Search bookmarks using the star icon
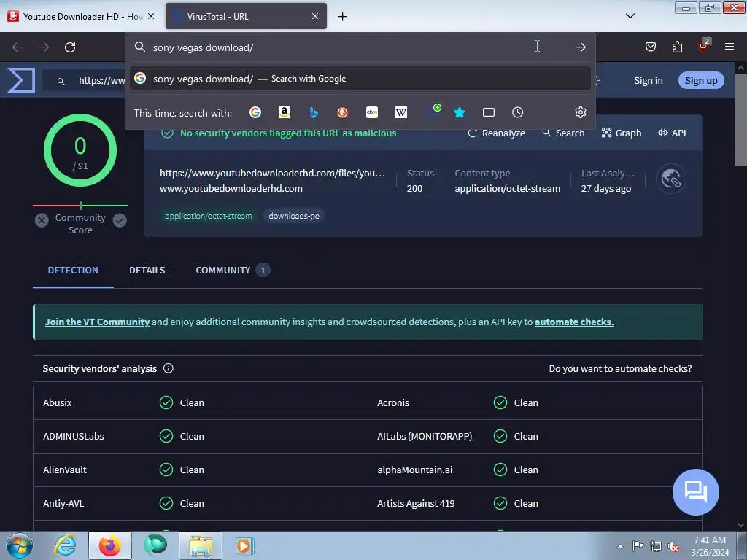The image size is (747, 560). tap(460, 112)
